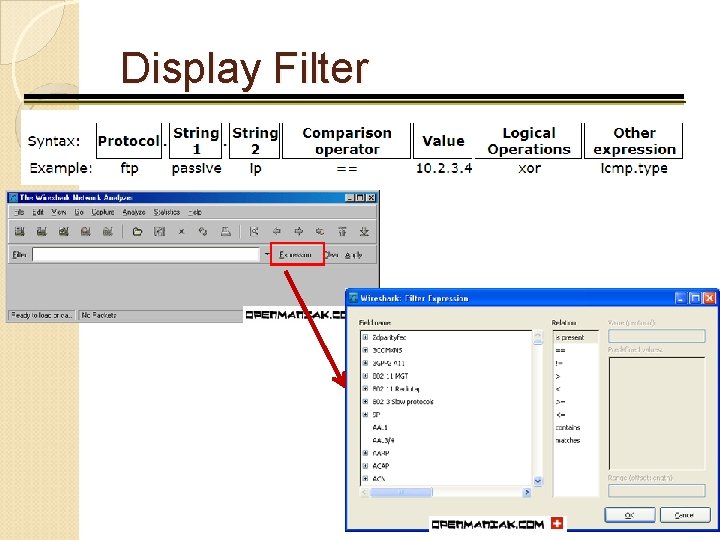
Task: Click the Clear filter button
Action: pyautogui.click(x=331, y=255)
